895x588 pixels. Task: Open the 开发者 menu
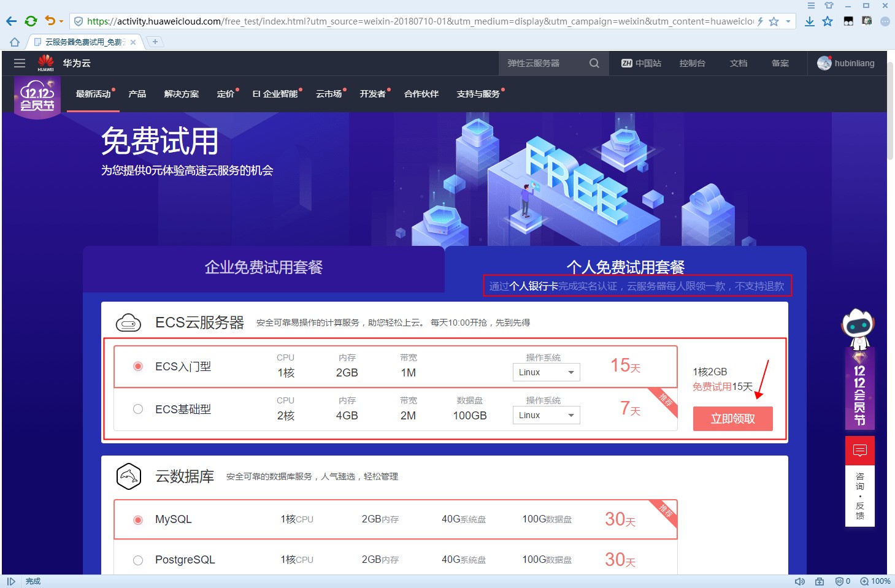[372, 94]
